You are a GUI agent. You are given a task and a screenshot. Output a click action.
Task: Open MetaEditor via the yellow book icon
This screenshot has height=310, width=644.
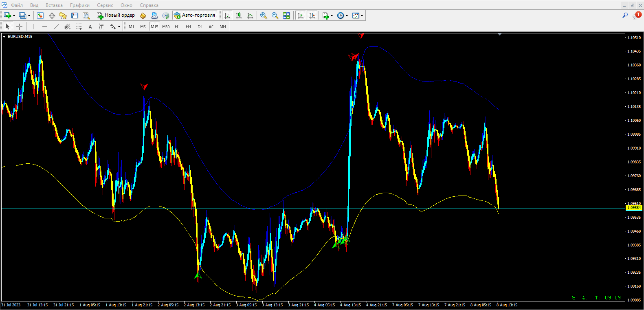coord(143,15)
